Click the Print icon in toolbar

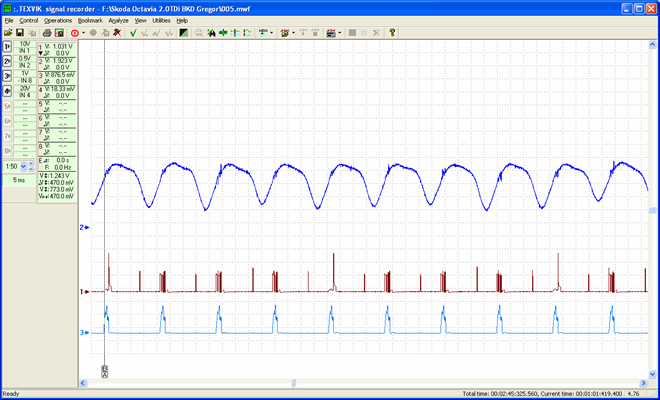point(47,33)
